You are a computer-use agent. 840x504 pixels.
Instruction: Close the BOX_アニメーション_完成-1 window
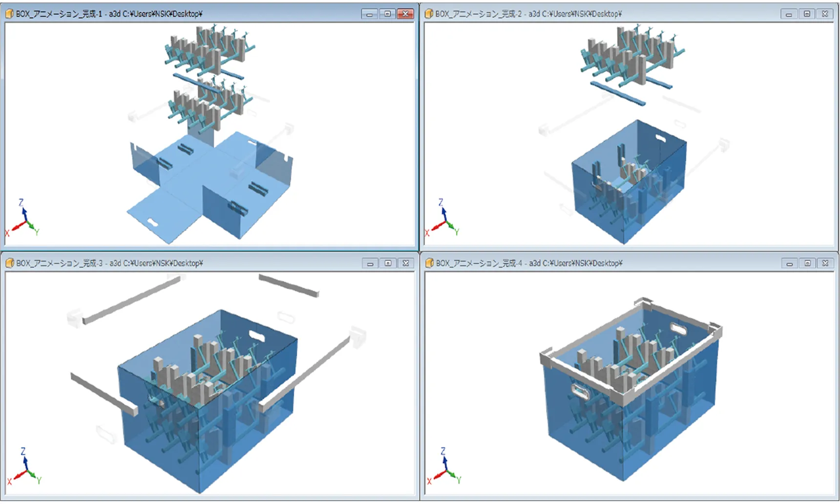tap(405, 14)
